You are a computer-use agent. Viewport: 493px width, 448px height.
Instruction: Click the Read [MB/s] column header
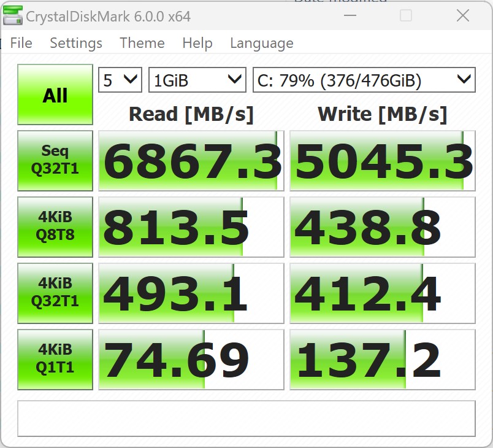point(191,114)
